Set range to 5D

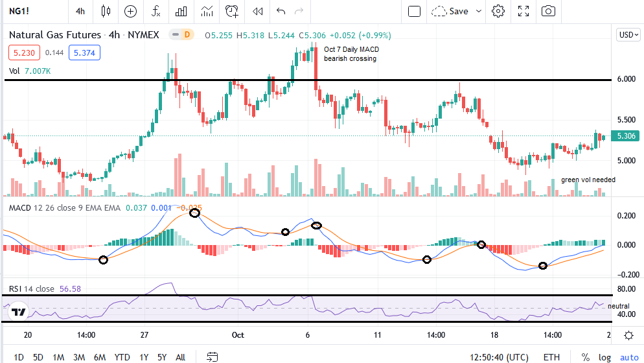click(x=38, y=357)
